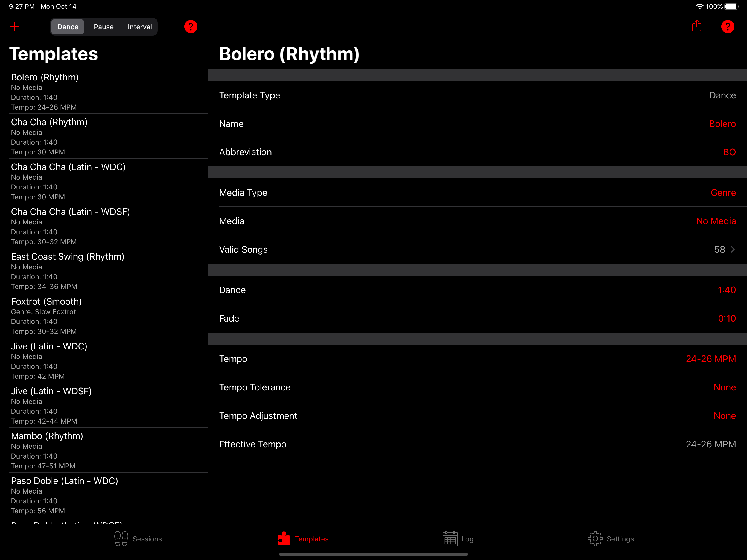
Task: Open the Log tab label
Action: tap(467, 539)
